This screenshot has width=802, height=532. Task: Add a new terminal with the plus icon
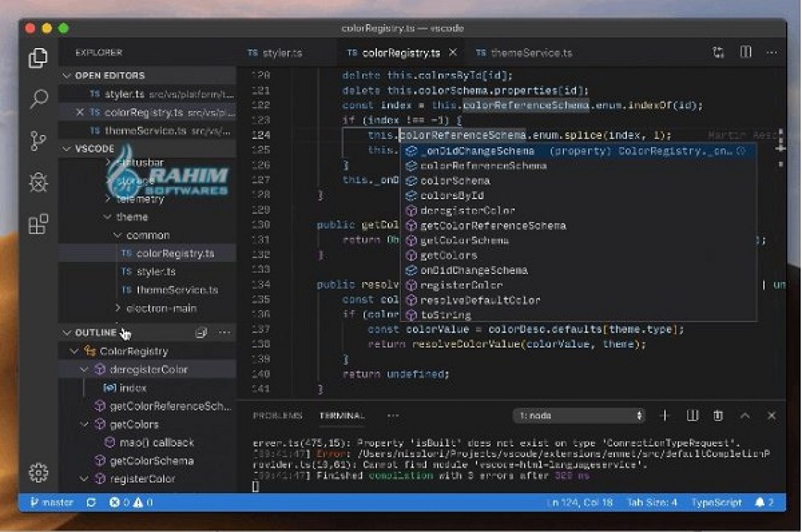[x=665, y=416]
